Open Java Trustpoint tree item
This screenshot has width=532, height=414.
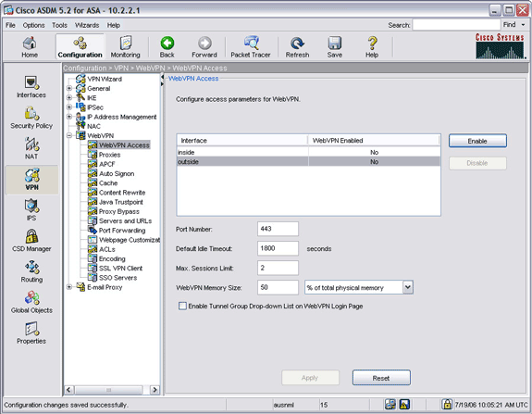tap(121, 202)
